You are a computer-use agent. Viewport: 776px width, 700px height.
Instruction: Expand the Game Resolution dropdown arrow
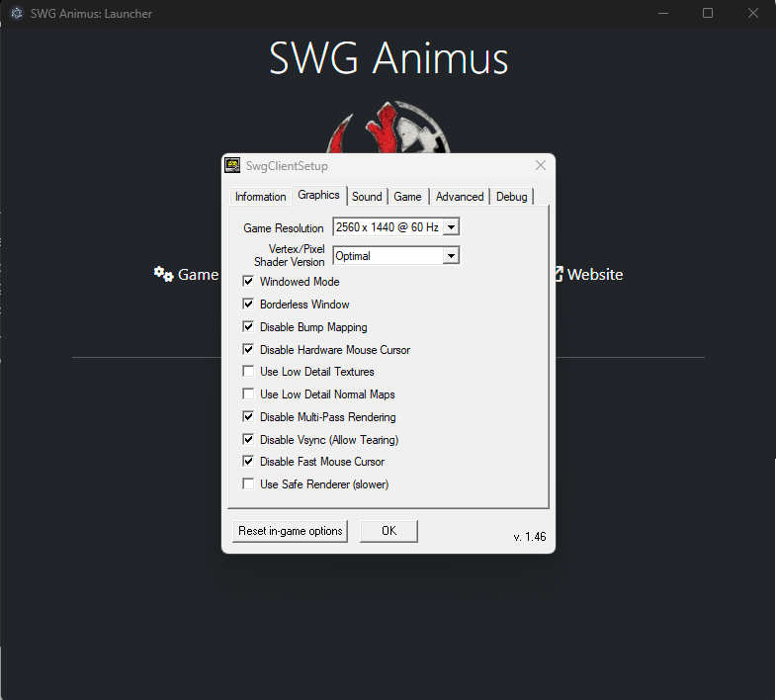tap(451, 227)
